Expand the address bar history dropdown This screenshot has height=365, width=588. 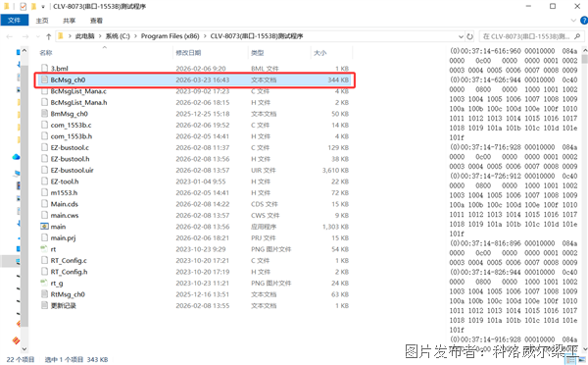(x=461, y=36)
